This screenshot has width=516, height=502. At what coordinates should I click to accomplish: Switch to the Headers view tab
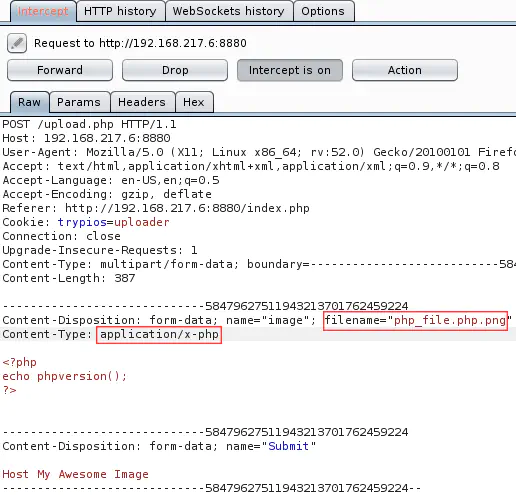(142, 102)
